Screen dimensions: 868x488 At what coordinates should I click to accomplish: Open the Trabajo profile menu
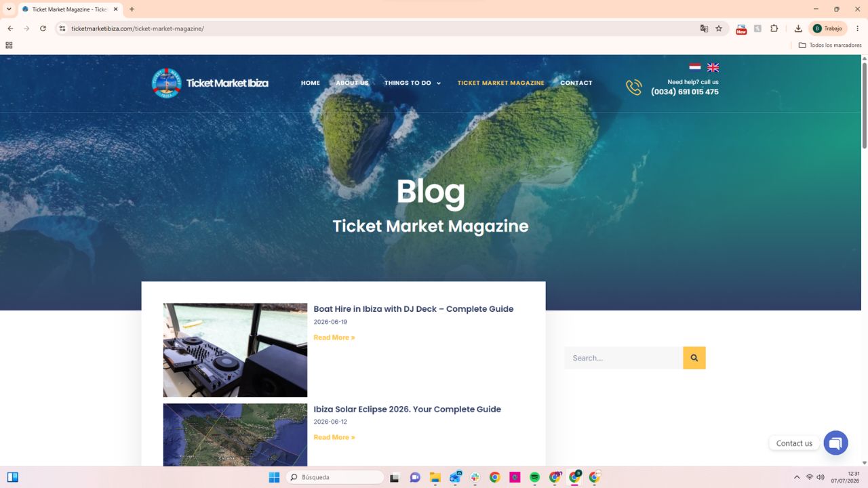point(827,28)
